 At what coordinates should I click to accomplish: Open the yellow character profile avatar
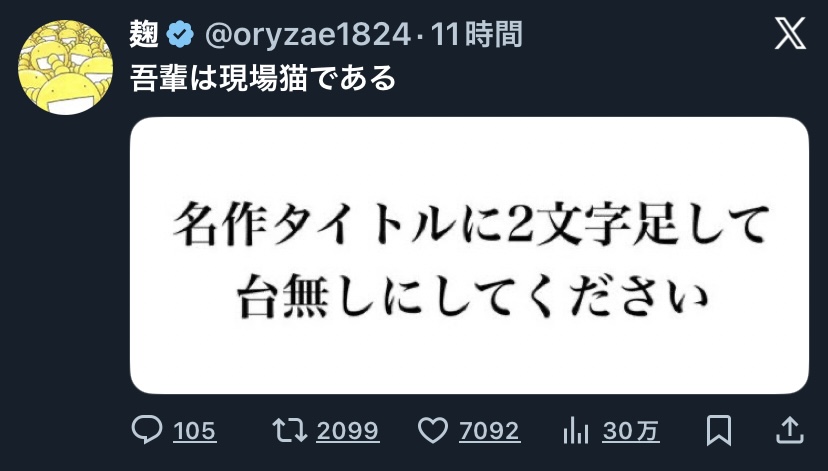pos(65,67)
